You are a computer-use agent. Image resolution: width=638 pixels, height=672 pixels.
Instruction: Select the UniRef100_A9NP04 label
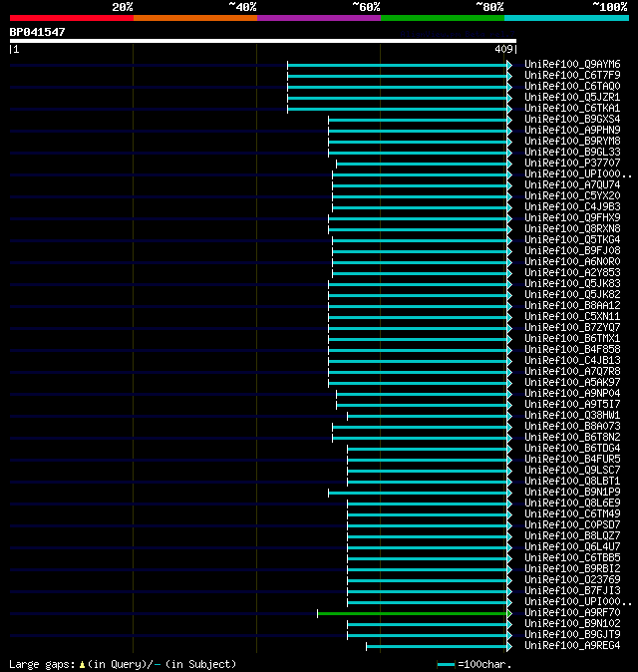(x=572, y=394)
